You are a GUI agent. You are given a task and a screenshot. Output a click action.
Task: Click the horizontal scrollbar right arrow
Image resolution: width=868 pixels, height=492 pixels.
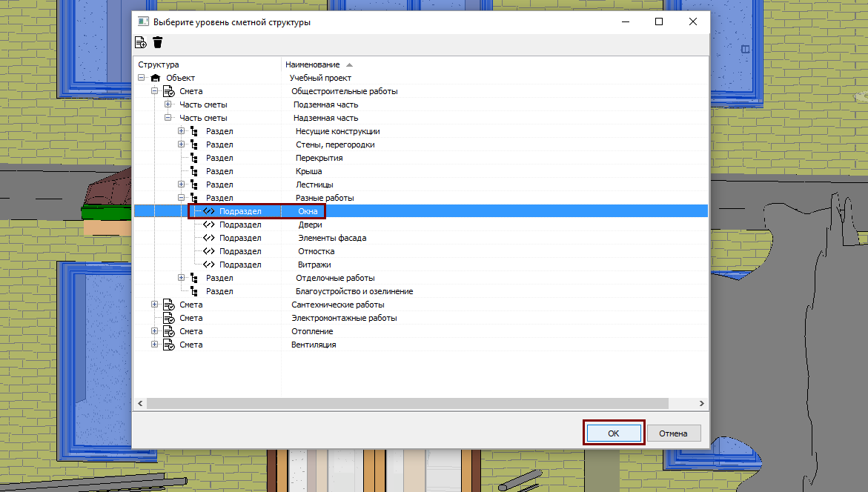(x=701, y=403)
